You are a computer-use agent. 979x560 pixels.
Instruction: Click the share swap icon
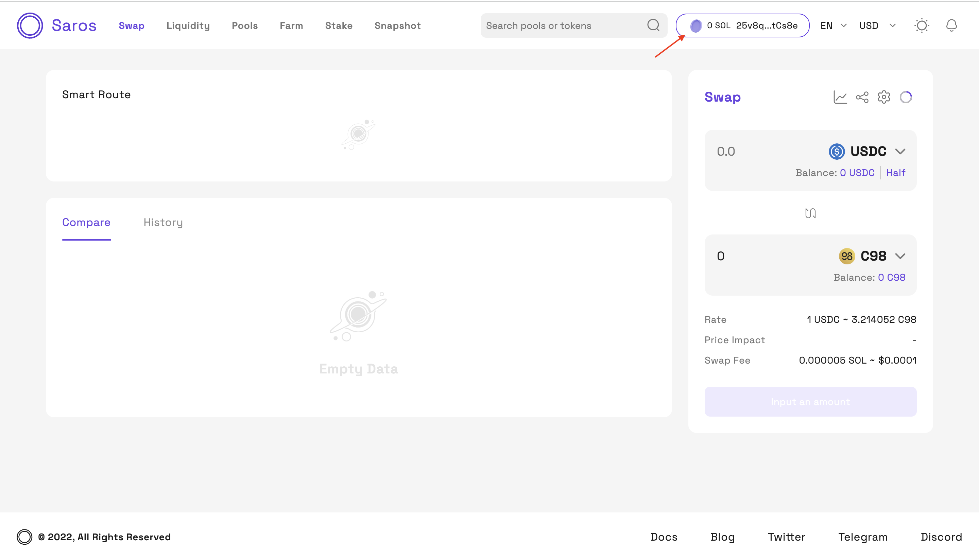(862, 97)
